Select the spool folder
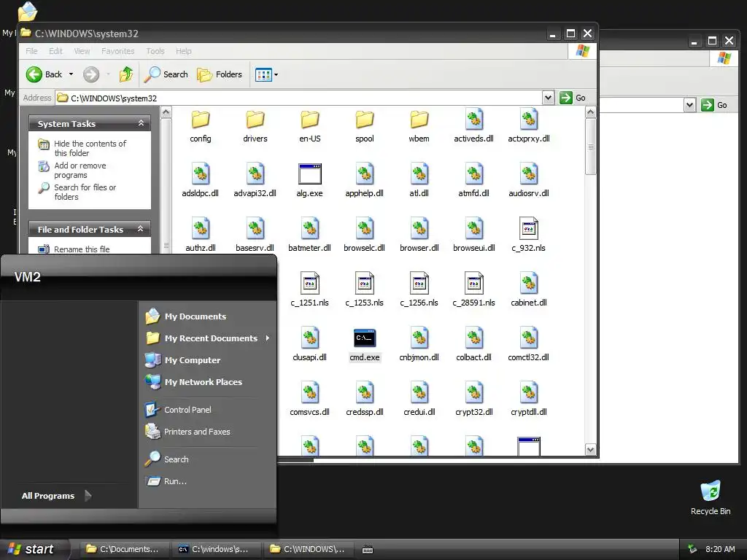 point(365,127)
